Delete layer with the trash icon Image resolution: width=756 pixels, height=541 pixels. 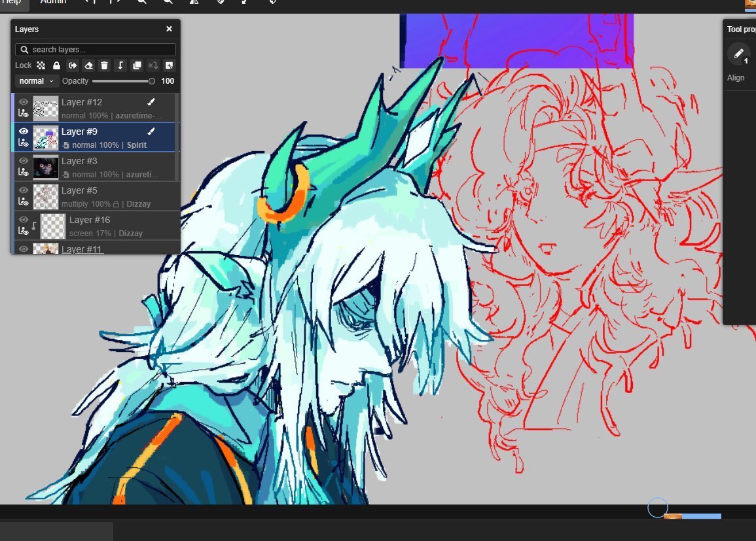[x=105, y=65]
